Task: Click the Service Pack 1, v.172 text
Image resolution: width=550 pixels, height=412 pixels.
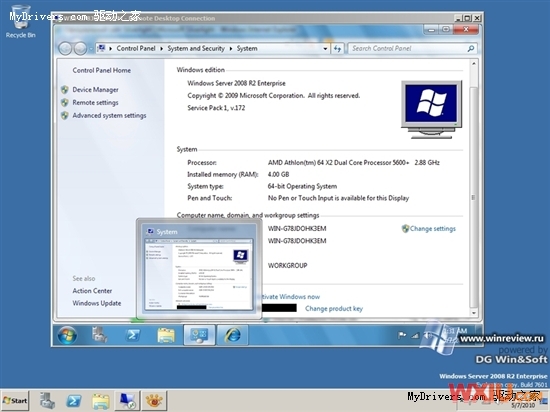Action: click(x=216, y=108)
